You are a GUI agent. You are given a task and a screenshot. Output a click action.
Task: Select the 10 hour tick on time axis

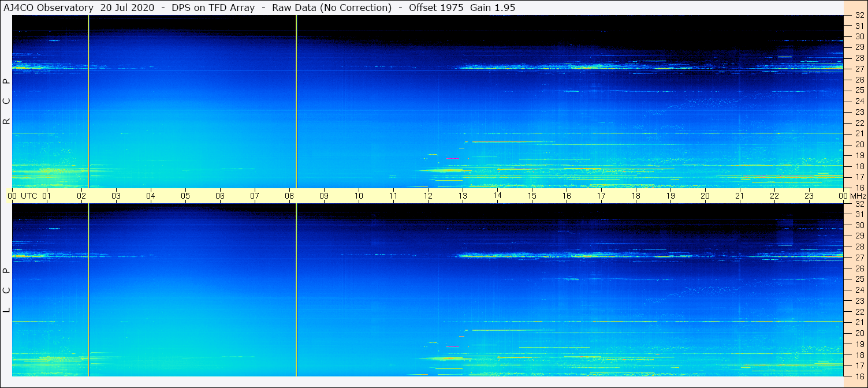tap(359, 196)
